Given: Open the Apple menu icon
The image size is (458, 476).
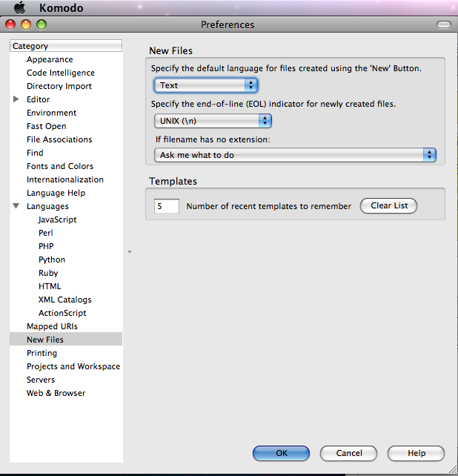Looking at the screenshot, I should pyautogui.click(x=20, y=8).
